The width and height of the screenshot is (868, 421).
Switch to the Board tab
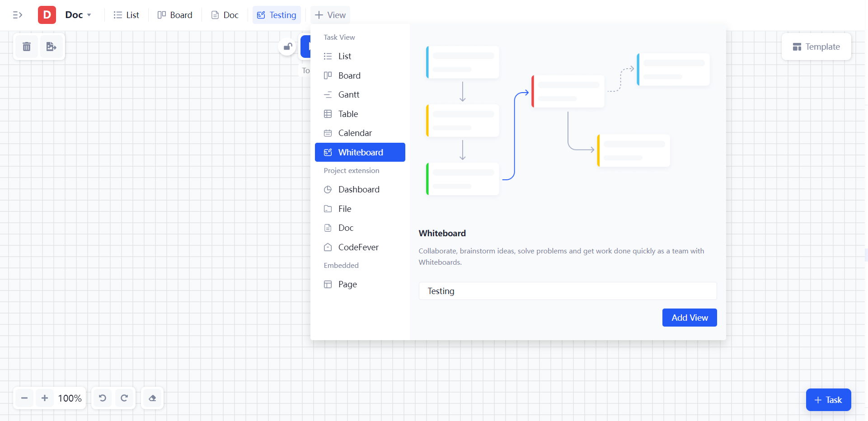[x=175, y=15]
